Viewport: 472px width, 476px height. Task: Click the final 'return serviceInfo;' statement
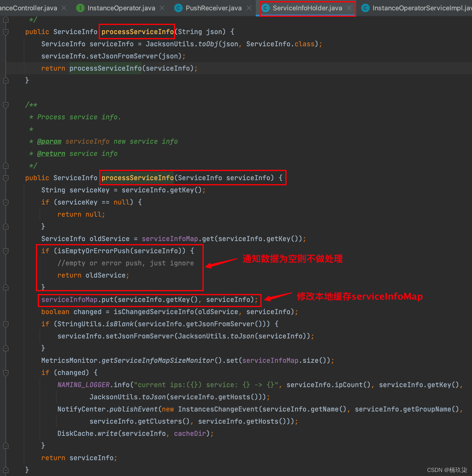coord(79,458)
